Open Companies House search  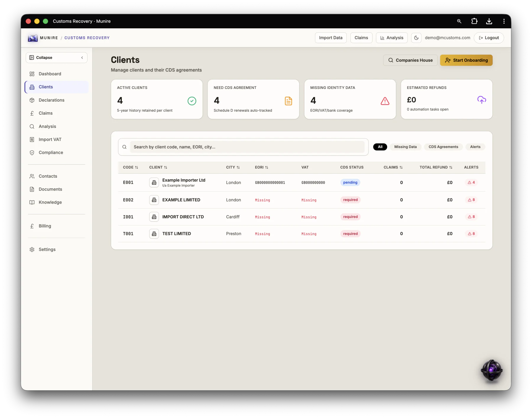410,60
